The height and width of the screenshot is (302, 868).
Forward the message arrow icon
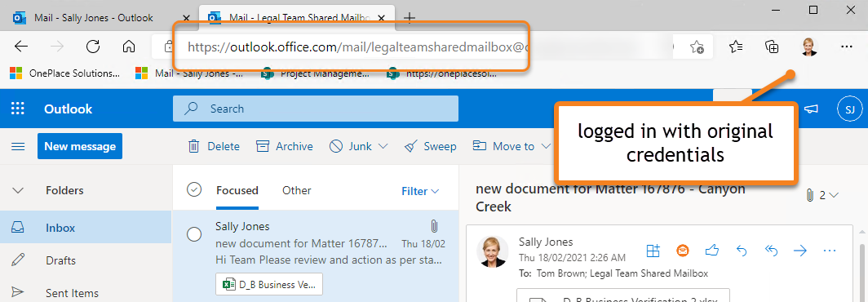click(800, 251)
